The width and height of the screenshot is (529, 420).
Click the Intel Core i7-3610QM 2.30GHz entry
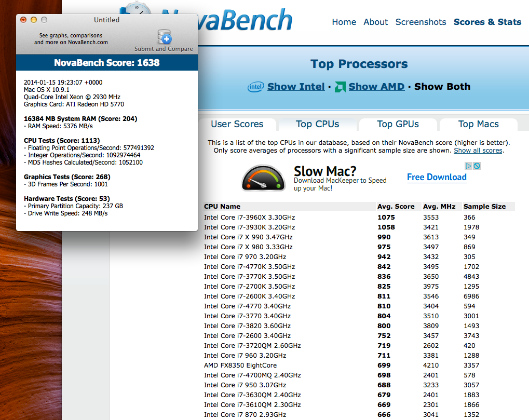[252, 405]
